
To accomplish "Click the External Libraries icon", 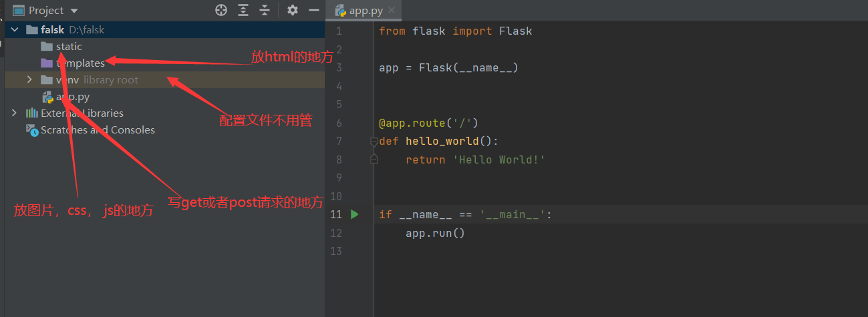I will 32,113.
